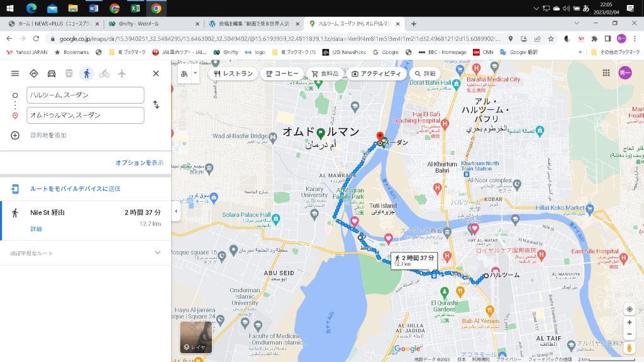Edit the オムドゥルマン, スーダン destination field
This screenshot has width=644, height=362.
[x=86, y=116]
